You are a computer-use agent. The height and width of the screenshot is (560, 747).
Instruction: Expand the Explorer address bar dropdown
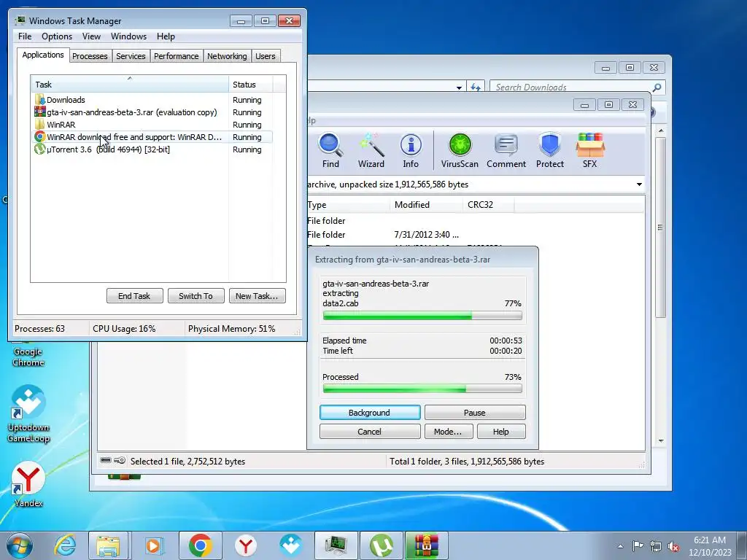point(459,87)
